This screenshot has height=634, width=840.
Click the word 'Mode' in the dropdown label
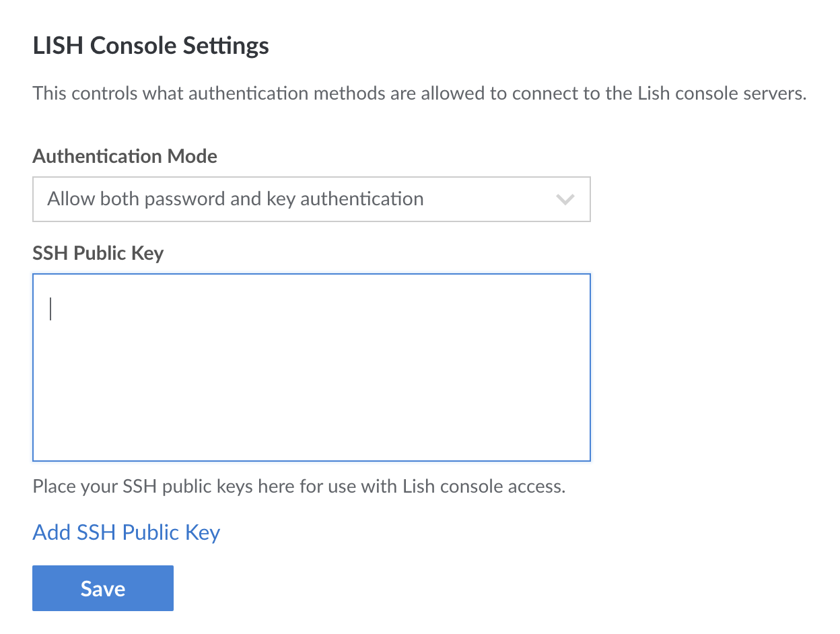point(193,157)
